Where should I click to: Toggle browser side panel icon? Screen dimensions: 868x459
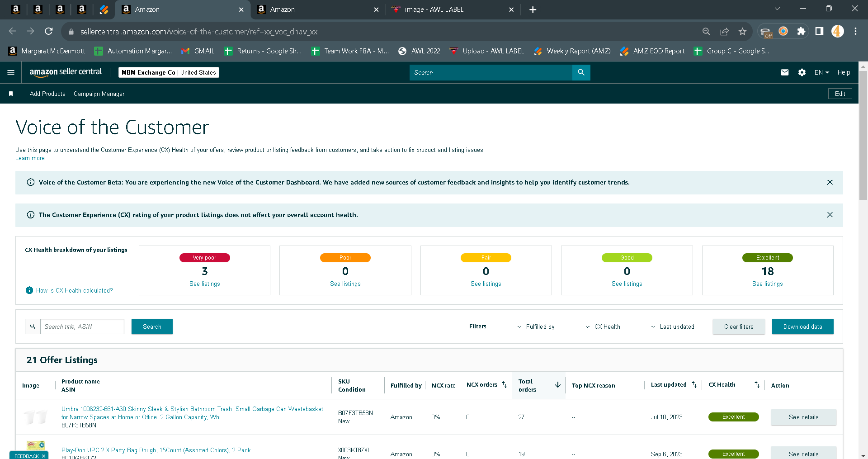click(x=819, y=31)
